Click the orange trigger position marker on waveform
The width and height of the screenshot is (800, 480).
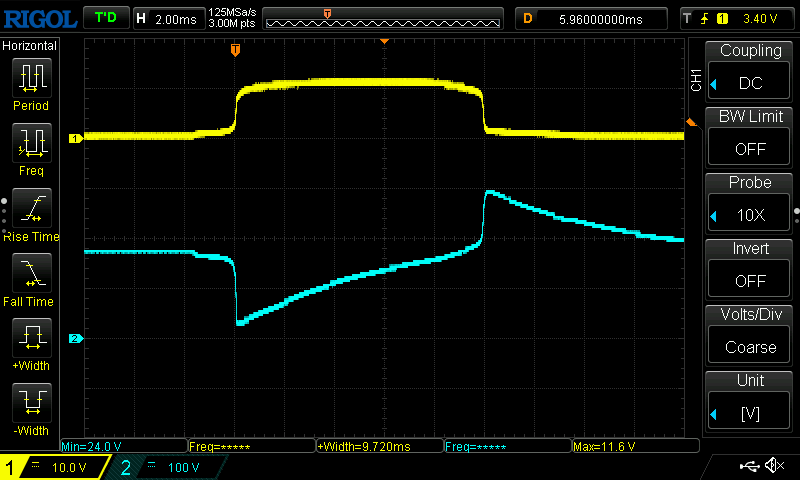(235, 49)
